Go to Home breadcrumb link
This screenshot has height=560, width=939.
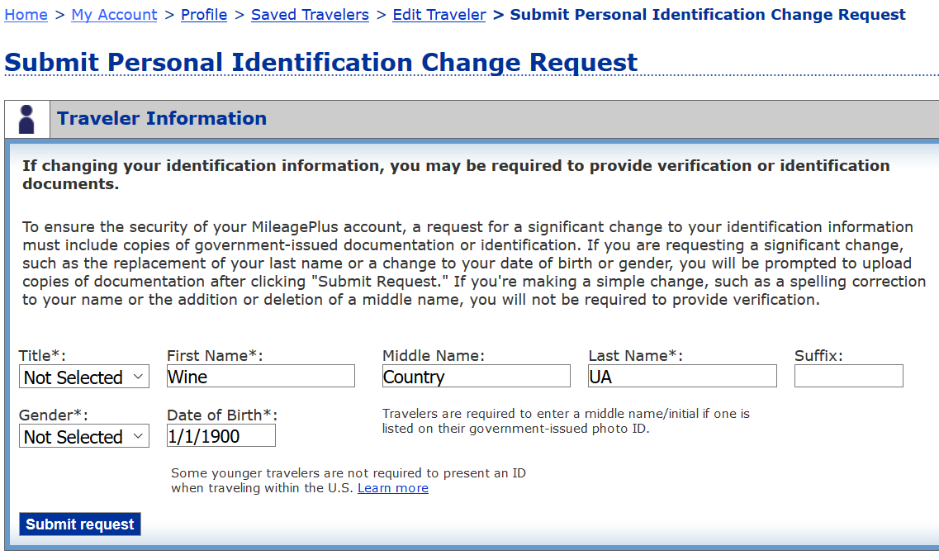coord(26,15)
